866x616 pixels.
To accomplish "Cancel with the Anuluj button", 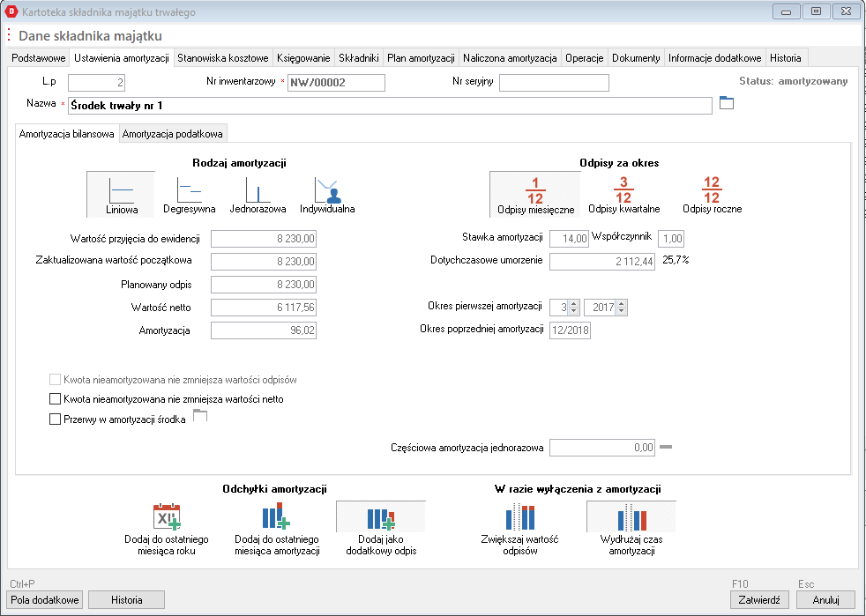I will click(825, 600).
